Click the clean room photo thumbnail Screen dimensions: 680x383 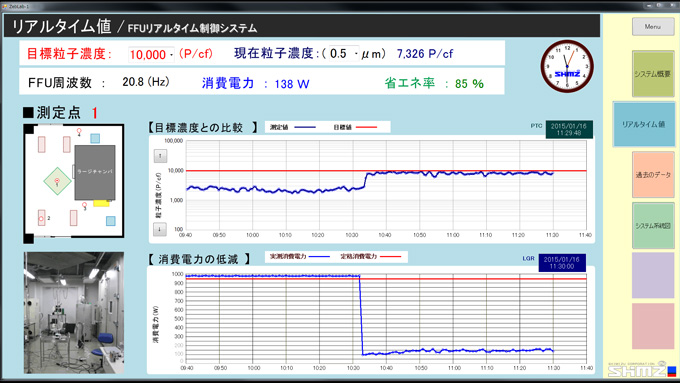(x=74, y=313)
